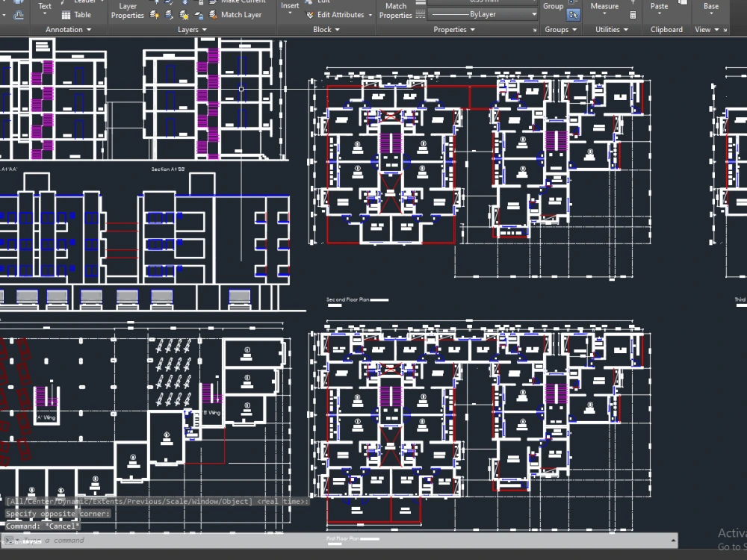This screenshot has height=560, width=747.
Task: Open the ByLayer color dropdown
Action: tap(533, 14)
